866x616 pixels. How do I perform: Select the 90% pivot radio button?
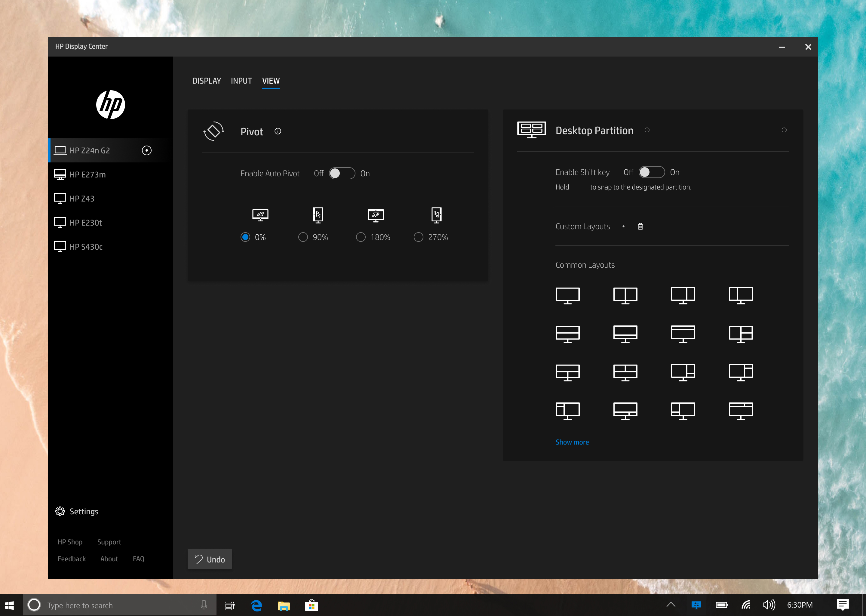pos(302,237)
